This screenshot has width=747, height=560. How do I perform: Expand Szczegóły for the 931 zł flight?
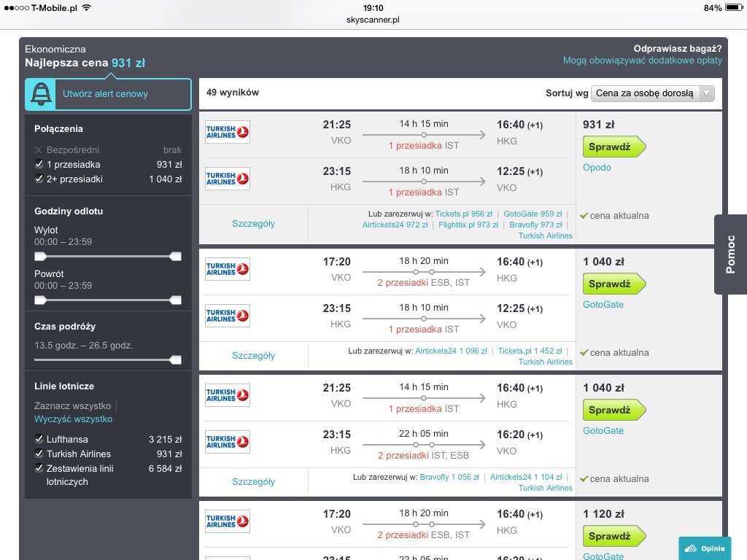(253, 224)
